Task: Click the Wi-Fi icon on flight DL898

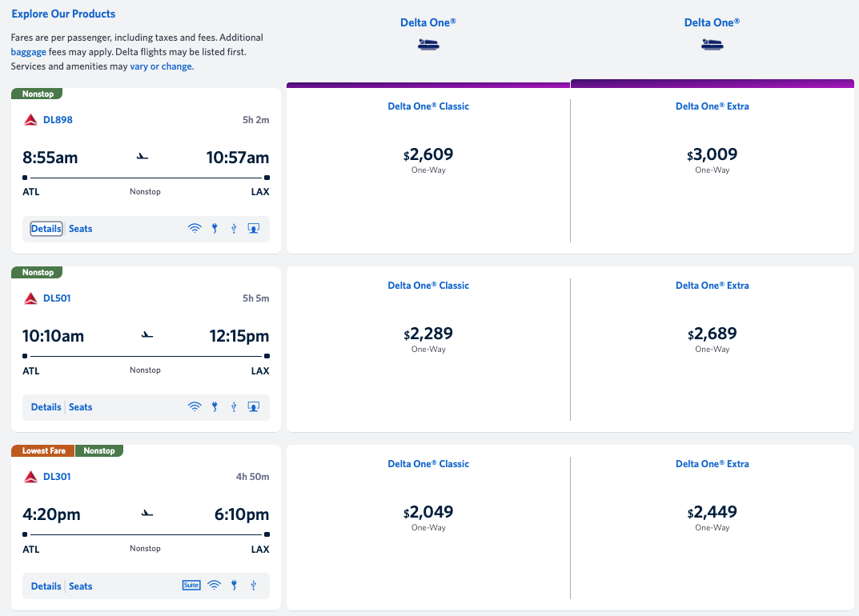Action: pyautogui.click(x=195, y=229)
